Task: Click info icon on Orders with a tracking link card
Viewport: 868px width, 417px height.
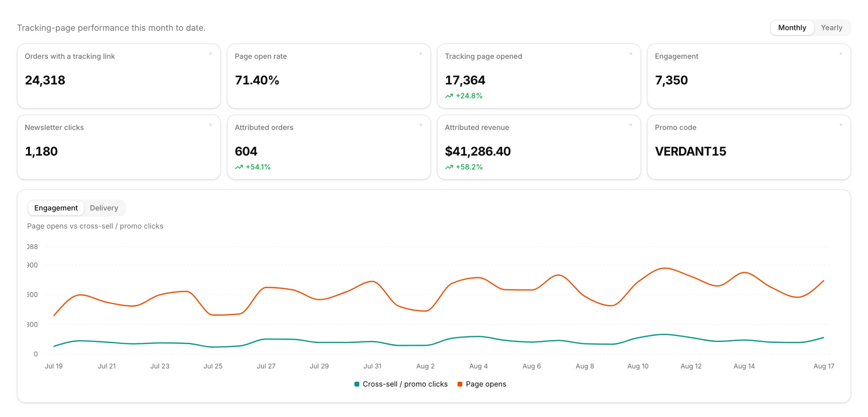Action: pyautogui.click(x=210, y=54)
